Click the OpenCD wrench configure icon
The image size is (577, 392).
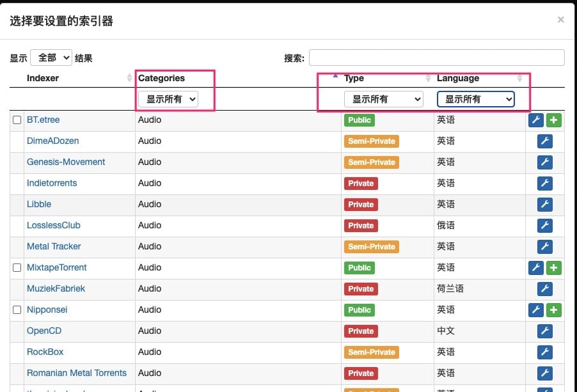544,331
